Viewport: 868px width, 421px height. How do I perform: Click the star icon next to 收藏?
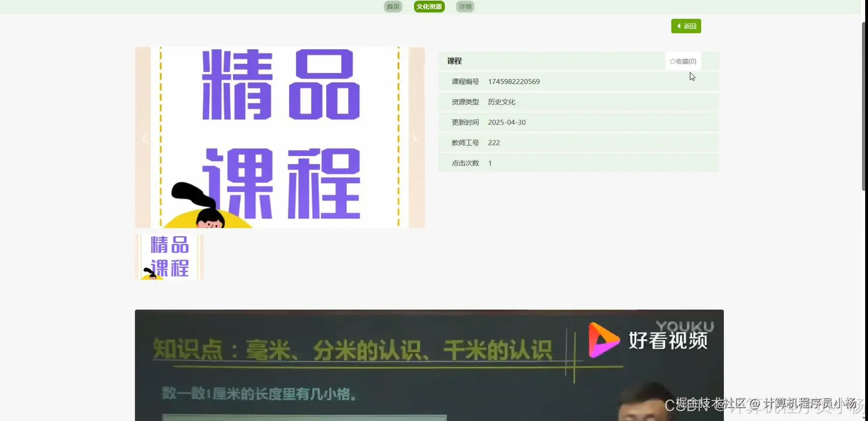coord(672,61)
